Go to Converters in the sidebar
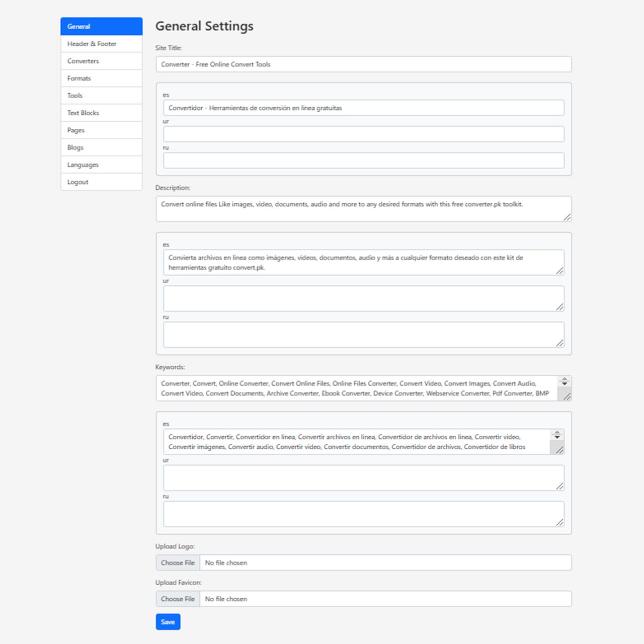Image resolution: width=644 pixels, height=644 pixels. (x=102, y=61)
